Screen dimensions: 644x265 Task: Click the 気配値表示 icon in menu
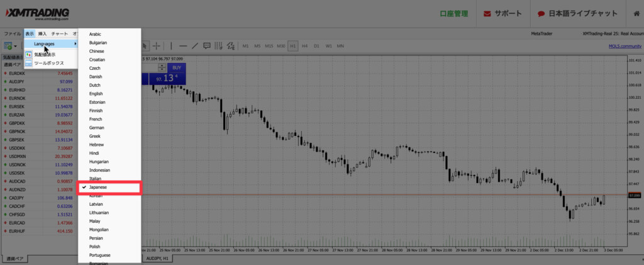pos(28,55)
